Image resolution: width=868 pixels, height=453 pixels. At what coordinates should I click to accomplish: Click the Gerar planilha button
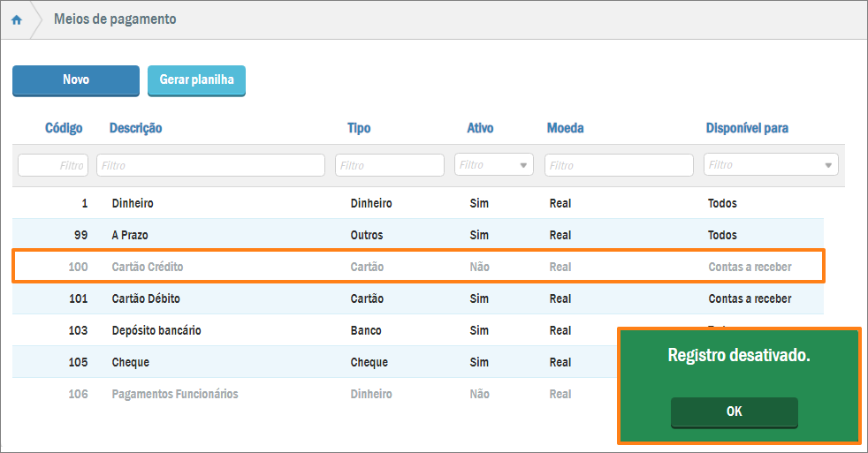pyautogui.click(x=196, y=79)
